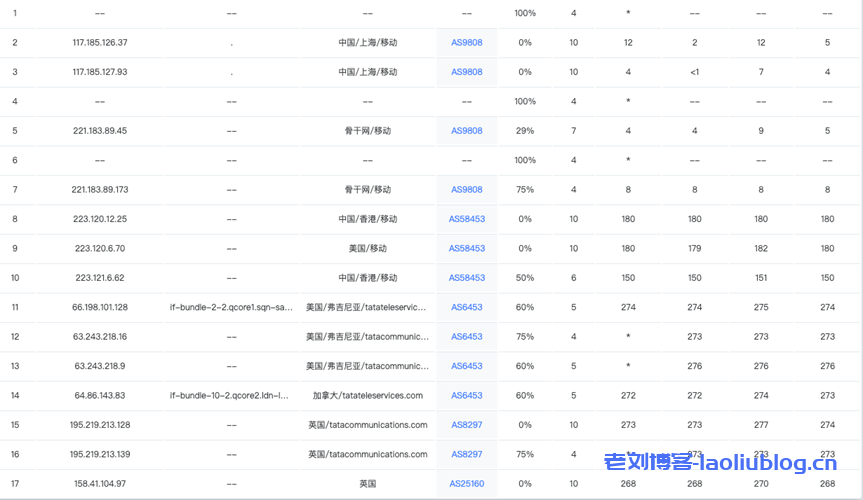
Task: Click AS58453 link in hop 9 row
Action: pos(466,248)
